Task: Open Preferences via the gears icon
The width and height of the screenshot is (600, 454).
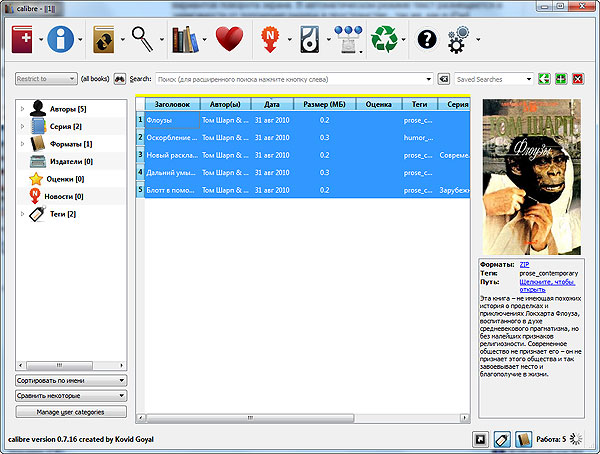Action: pyautogui.click(x=459, y=40)
